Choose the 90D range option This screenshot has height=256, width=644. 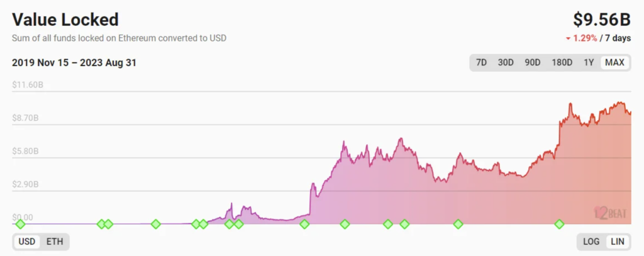[532, 62]
